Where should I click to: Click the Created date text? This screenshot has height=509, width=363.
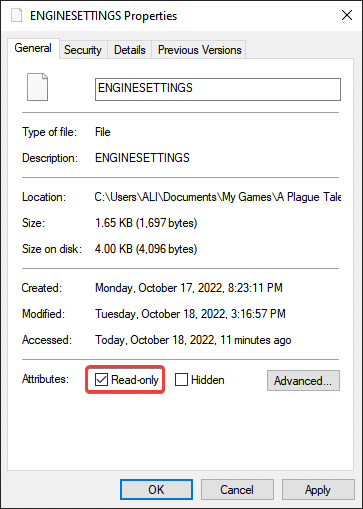click(x=189, y=288)
